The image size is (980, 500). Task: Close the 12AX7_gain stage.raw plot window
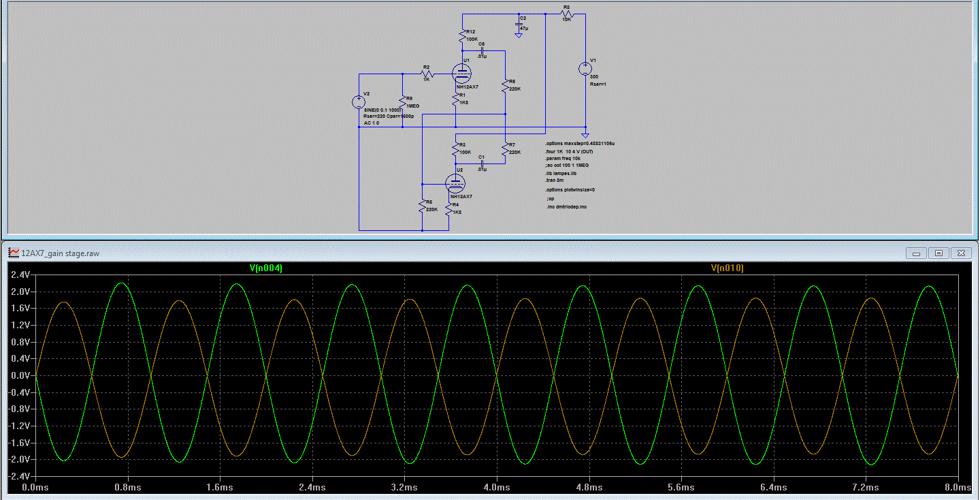(960, 253)
